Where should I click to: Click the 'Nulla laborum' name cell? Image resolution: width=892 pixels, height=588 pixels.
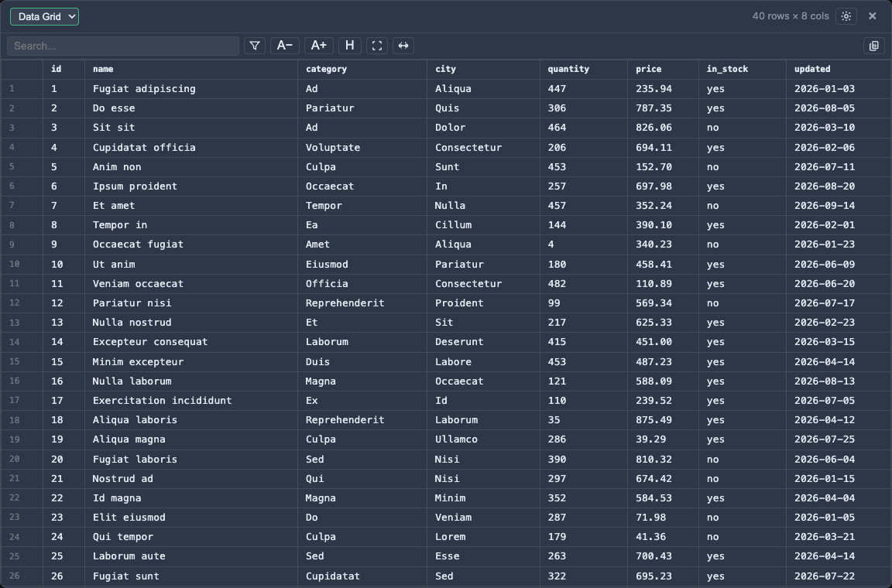tap(191, 381)
